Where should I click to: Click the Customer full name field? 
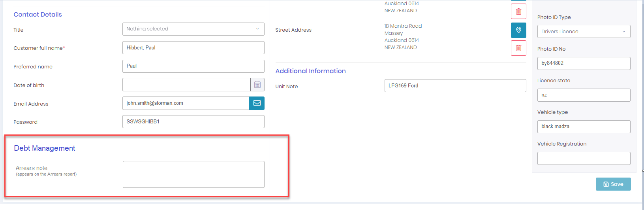point(193,48)
